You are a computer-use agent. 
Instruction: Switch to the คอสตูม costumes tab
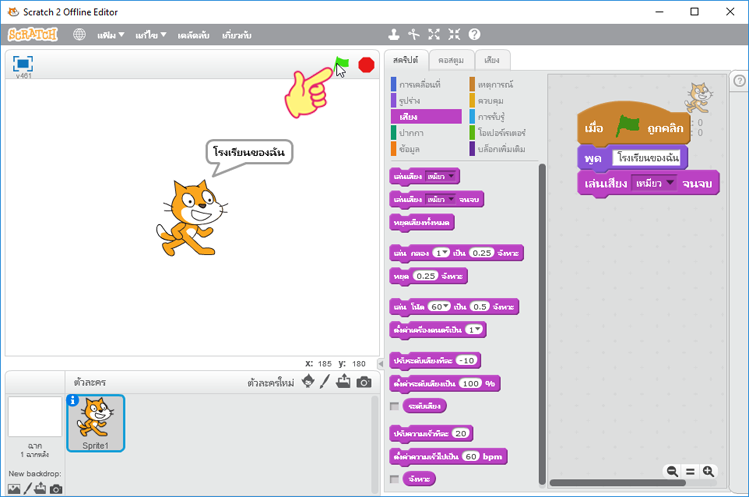pos(451,60)
